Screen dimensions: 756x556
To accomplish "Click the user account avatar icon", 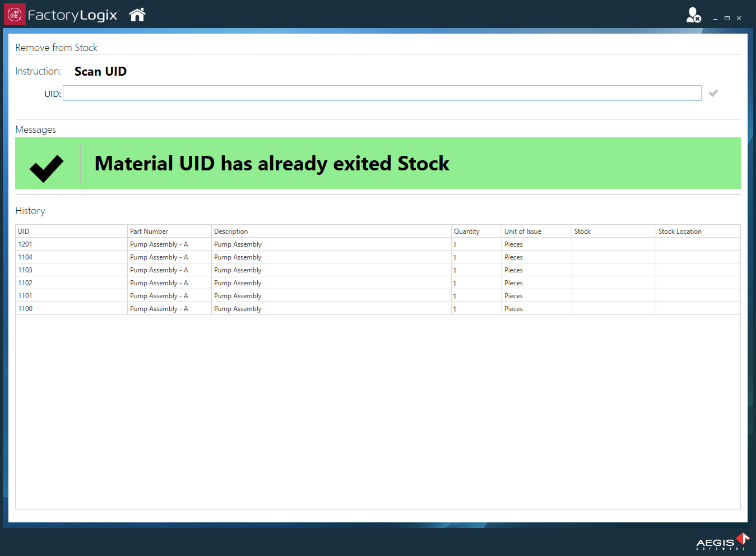I will 693,15.
